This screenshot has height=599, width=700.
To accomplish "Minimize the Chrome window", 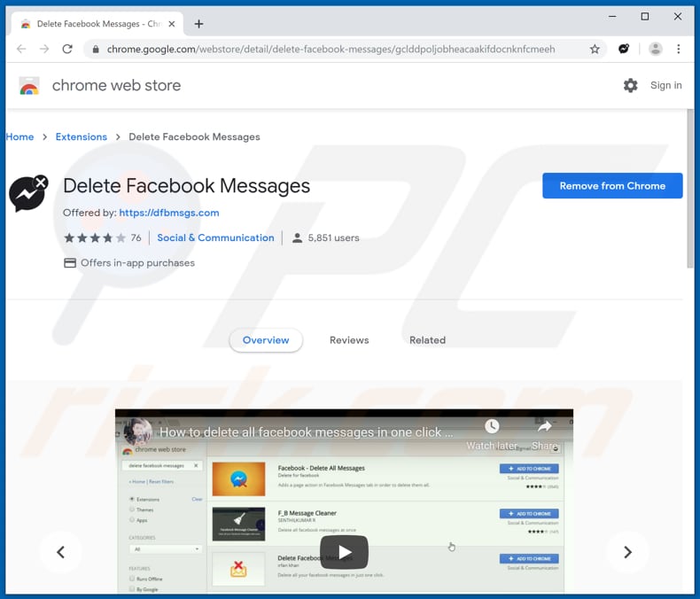I will coord(612,17).
